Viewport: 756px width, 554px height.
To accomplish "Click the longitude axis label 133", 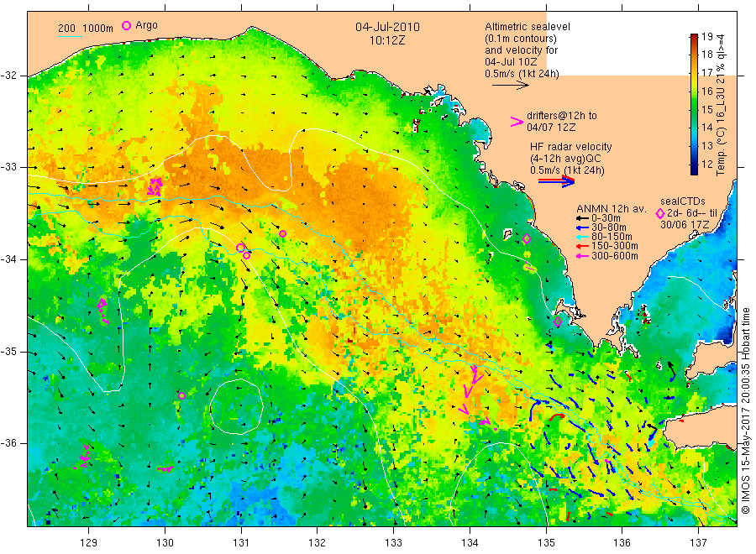I will click(393, 543).
